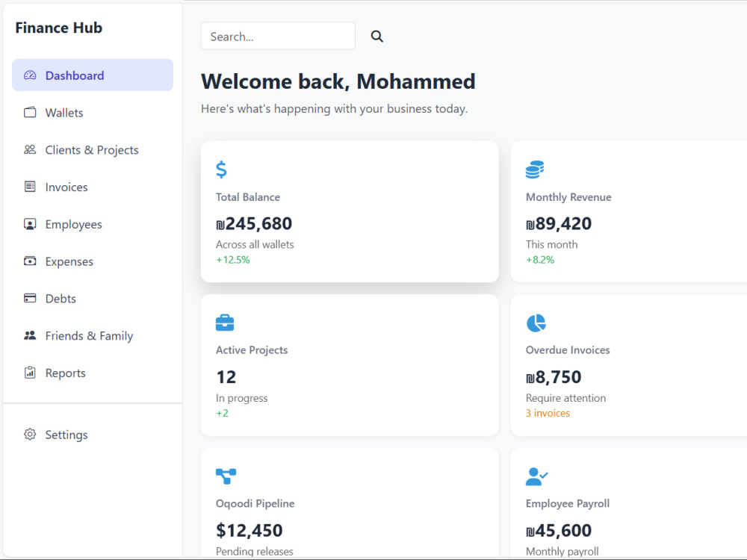Open the Reports menu item
The image size is (747, 560).
coord(93,373)
